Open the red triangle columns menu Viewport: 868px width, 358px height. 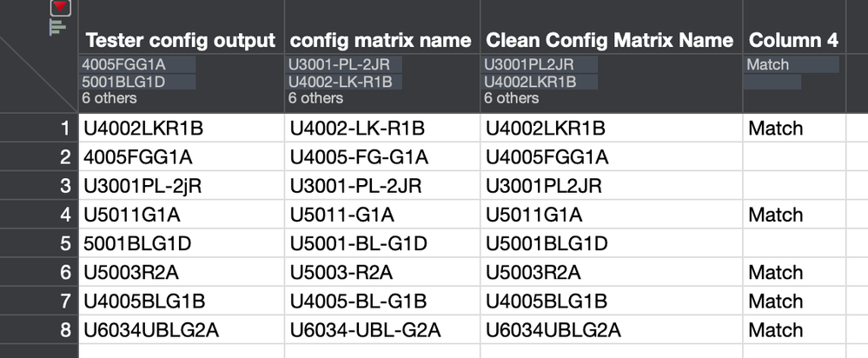pyautogui.click(x=60, y=8)
